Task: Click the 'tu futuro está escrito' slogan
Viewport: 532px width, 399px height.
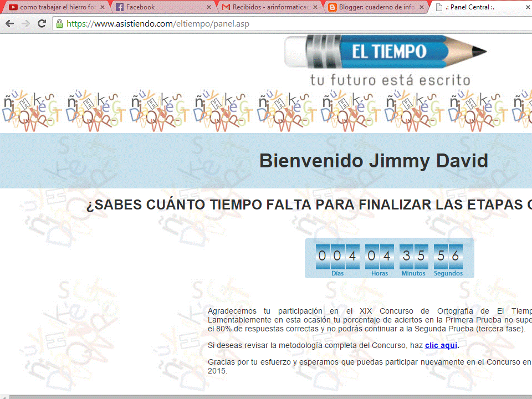Action: point(390,80)
